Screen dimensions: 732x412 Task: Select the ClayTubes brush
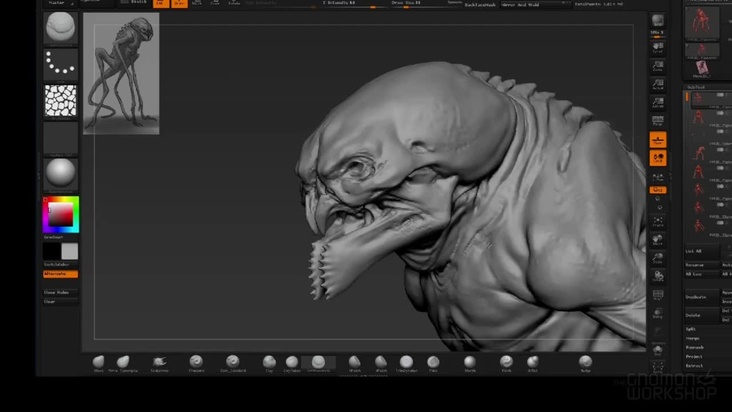tap(292, 363)
